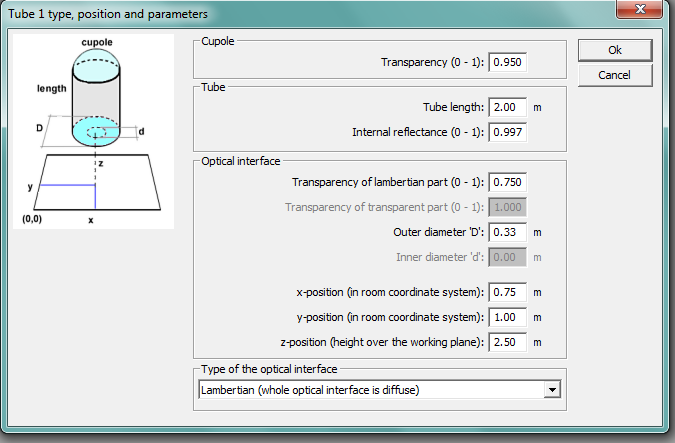Click the dialog title bar text
Screen dimensions: 675x443
point(108,14)
